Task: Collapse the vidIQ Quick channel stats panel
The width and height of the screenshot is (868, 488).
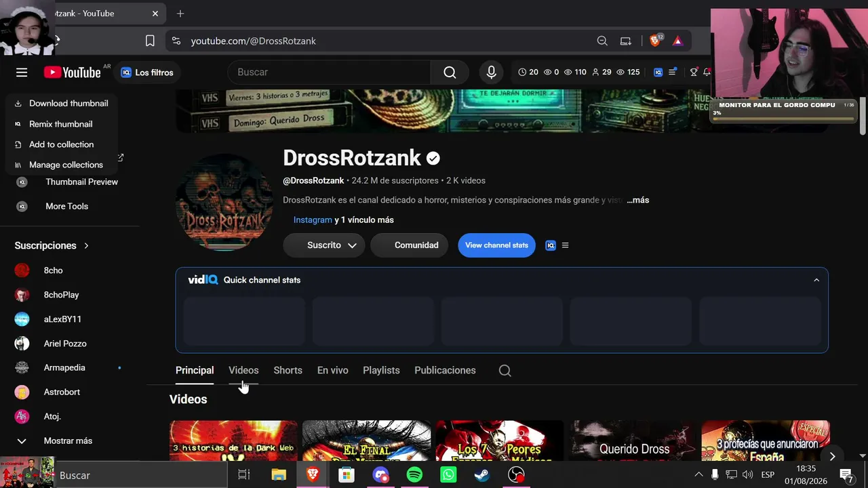Action: coord(816,280)
